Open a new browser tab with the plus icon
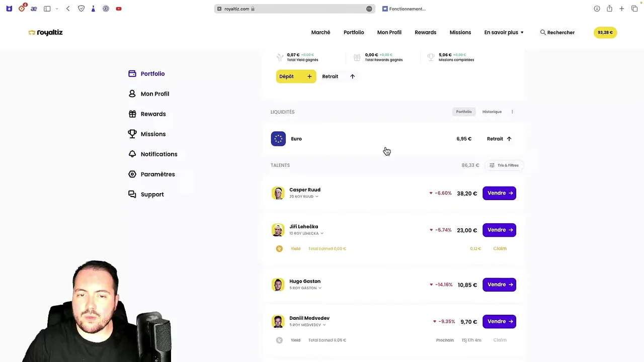The image size is (644, 362). [622, 9]
